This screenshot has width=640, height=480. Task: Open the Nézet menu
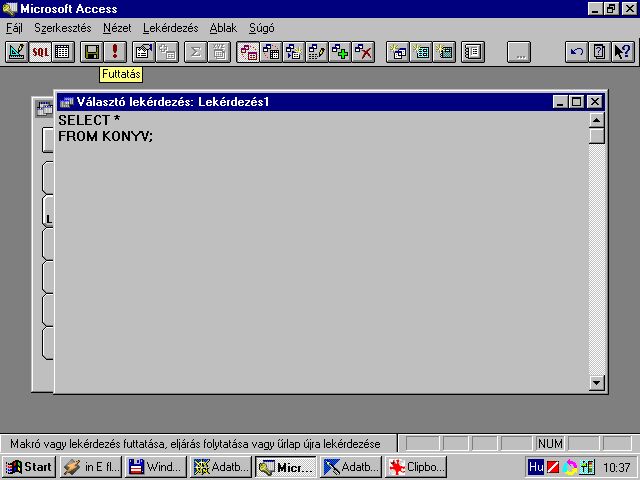pyautogui.click(x=117, y=28)
